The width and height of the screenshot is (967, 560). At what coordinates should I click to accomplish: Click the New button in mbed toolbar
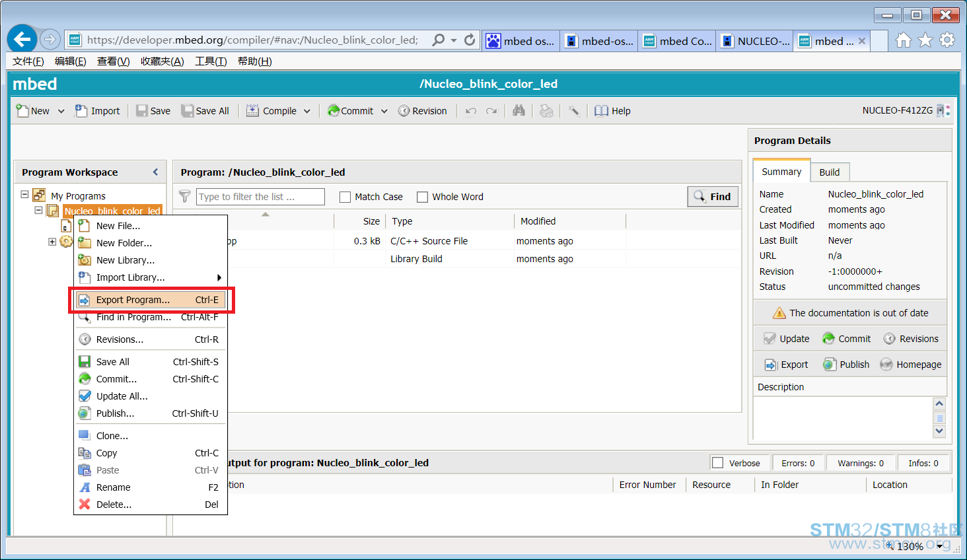[x=33, y=111]
